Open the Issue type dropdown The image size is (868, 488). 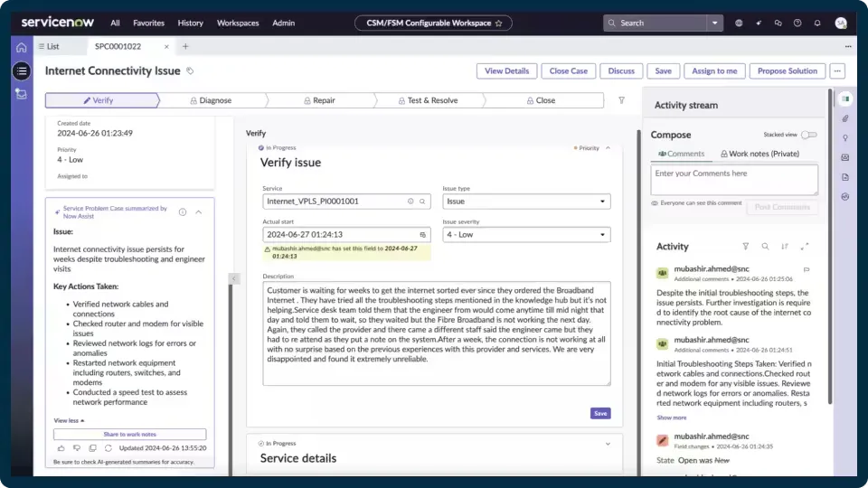point(526,202)
